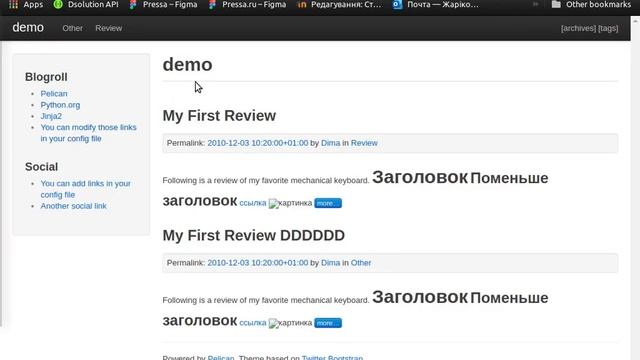Click more… button of DDDDDD post
Viewport: 640px width, 360px height.
pos(328,323)
